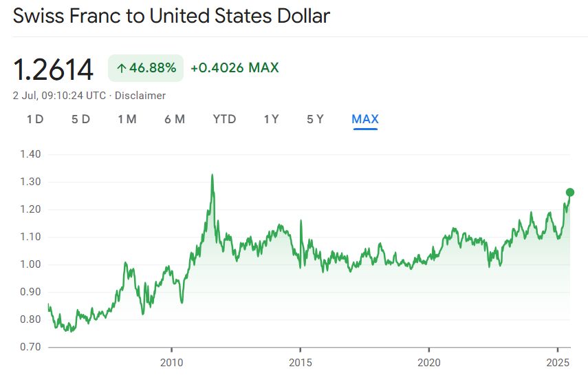
Task: Switch chart to 1 Y range
Action: 271,119
